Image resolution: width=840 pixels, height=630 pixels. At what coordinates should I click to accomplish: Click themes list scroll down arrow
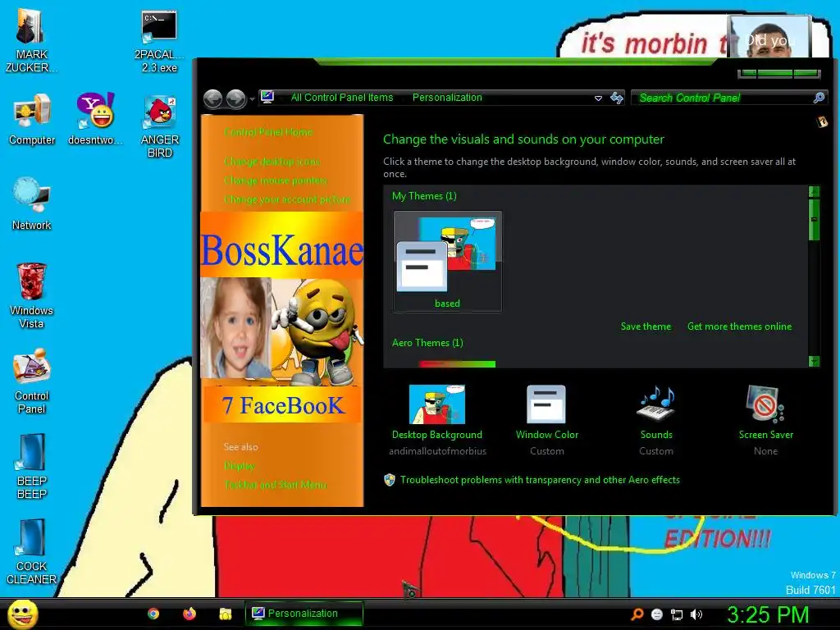(814, 361)
